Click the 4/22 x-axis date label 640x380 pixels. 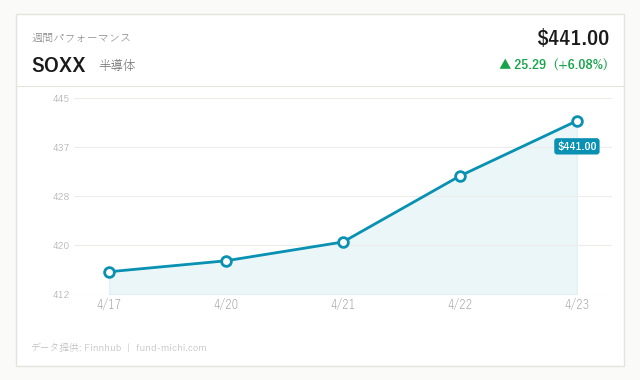(x=460, y=304)
